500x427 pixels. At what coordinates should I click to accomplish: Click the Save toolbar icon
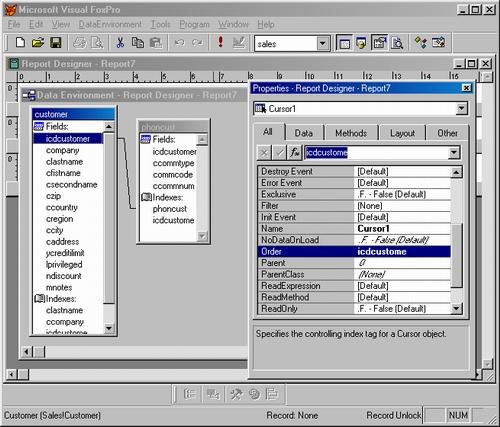[56, 43]
